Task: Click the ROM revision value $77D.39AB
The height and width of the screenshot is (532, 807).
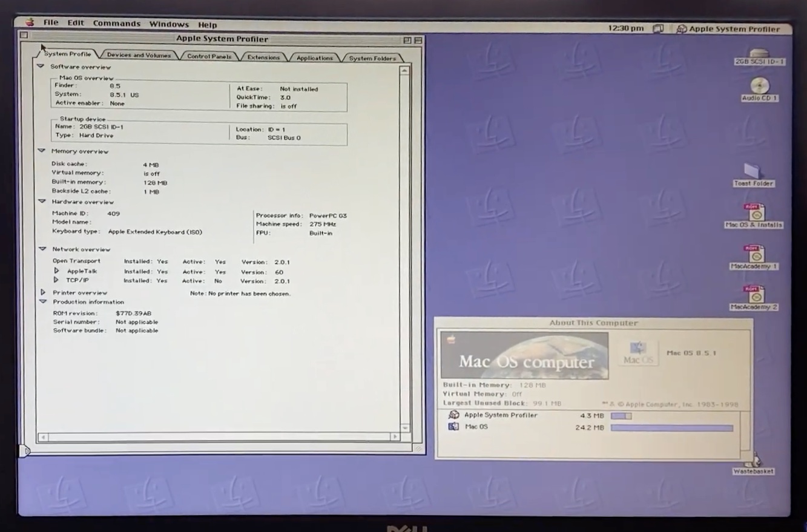Action: tap(133, 314)
